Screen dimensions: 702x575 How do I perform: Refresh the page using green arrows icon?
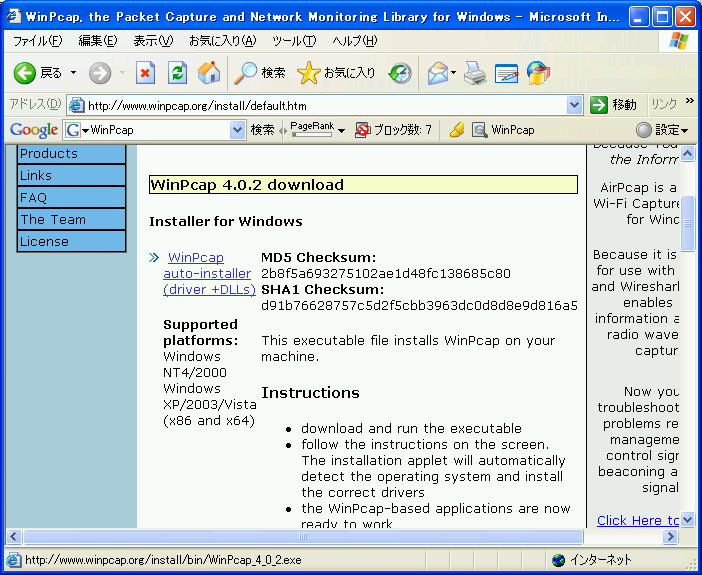click(x=177, y=73)
